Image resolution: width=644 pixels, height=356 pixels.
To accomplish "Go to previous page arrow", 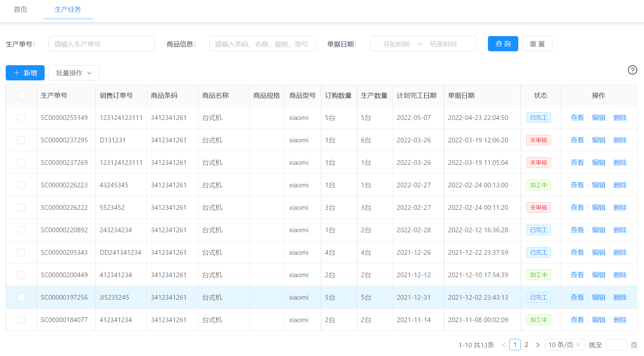I will (x=503, y=345).
